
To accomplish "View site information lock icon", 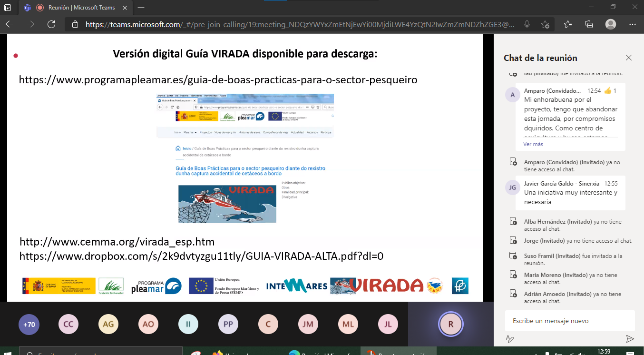I will pos(75,24).
